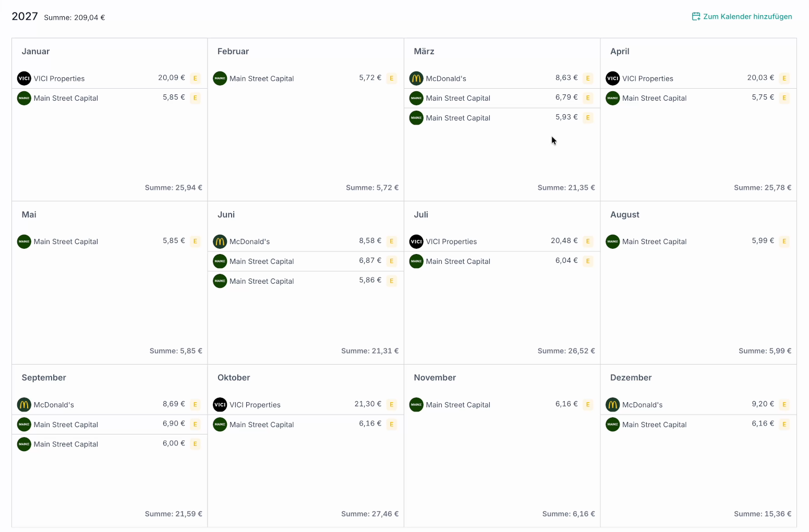Click McDonald's logo in September
This screenshot has width=809, height=532.
(24, 405)
